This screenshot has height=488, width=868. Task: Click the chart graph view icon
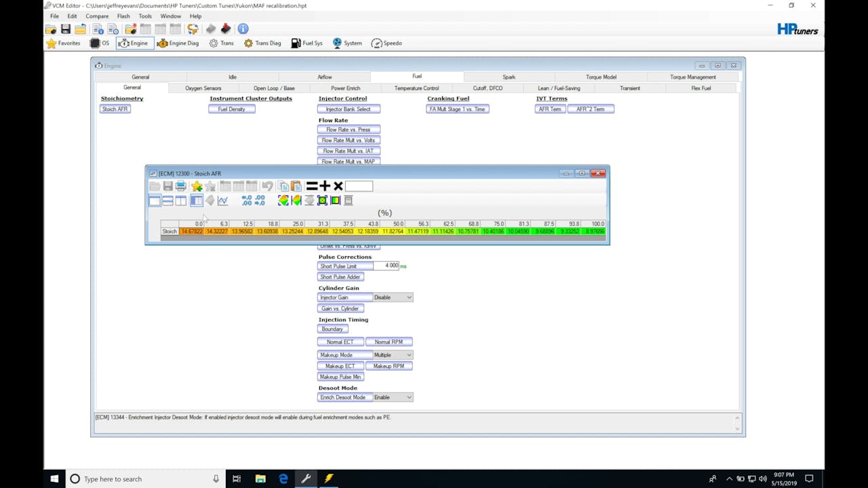[222, 201]
